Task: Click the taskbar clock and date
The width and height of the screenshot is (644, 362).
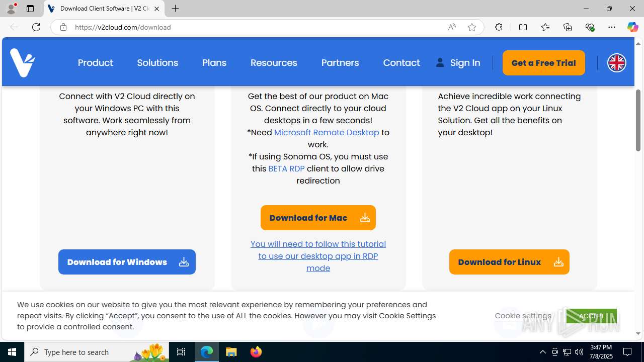Action: tap(601, 352)
